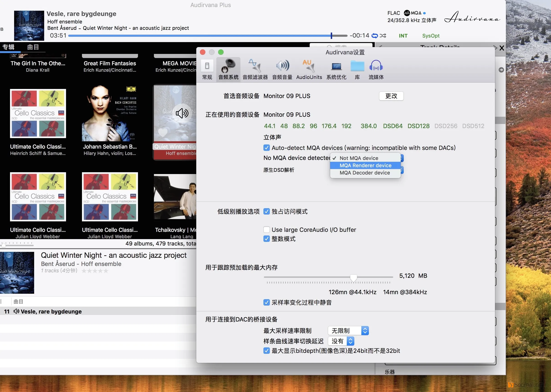
Task: Close the Track Details panel with X
Action: click(502, 48)
